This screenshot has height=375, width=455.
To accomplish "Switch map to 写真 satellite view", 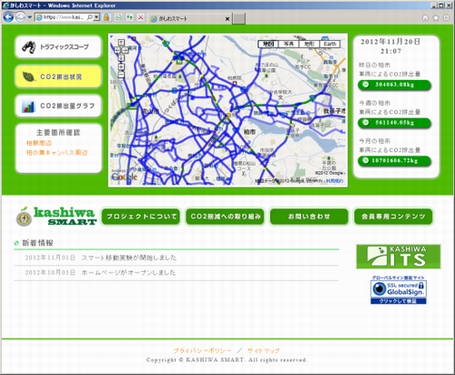I will point(289,44).
